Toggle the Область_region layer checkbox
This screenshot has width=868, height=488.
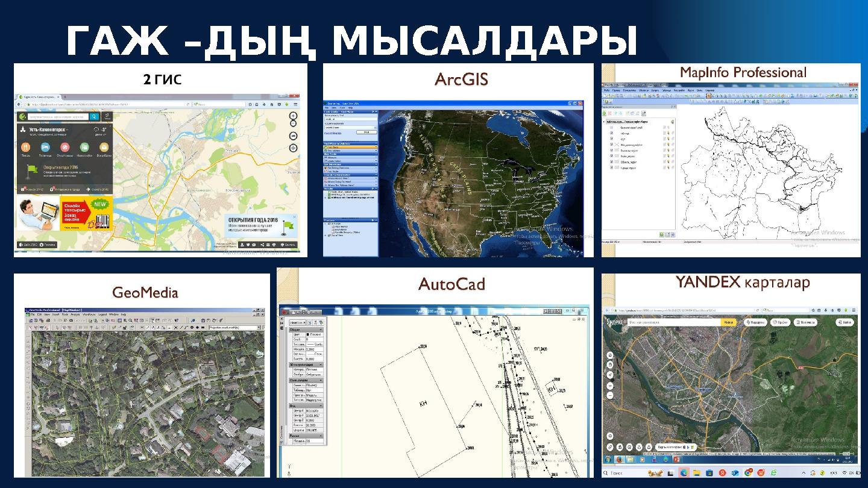(612, 161)
